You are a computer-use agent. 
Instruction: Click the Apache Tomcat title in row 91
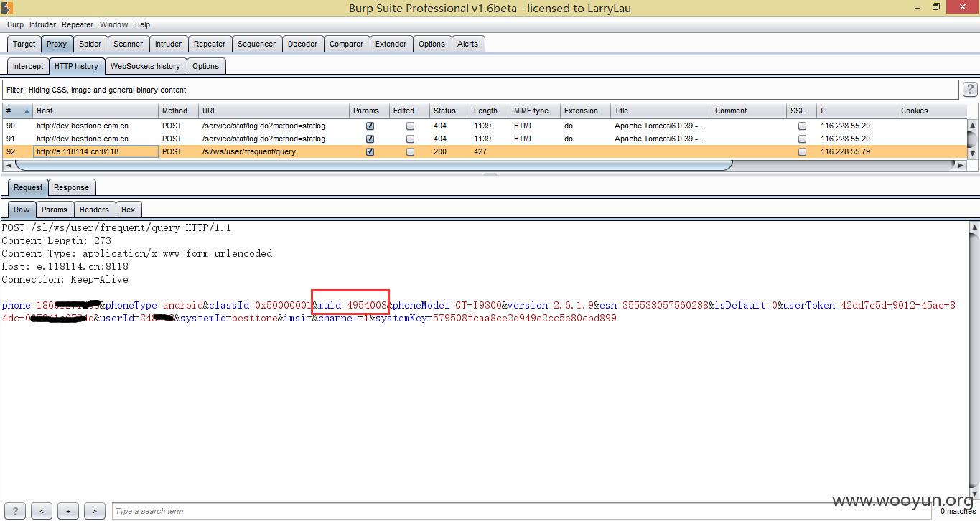click(x=661, y=139)
